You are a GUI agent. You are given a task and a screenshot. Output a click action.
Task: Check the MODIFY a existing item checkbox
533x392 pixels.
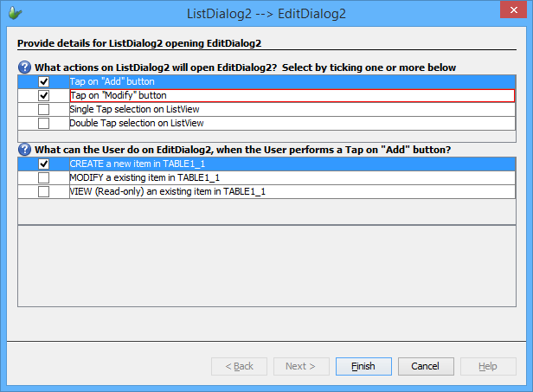click(43, 177)
